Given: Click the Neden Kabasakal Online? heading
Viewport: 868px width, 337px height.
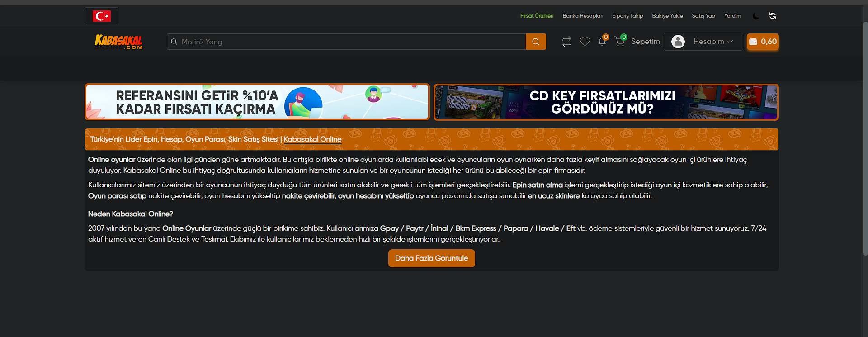Looking at the screenshot, I should 130,214.
